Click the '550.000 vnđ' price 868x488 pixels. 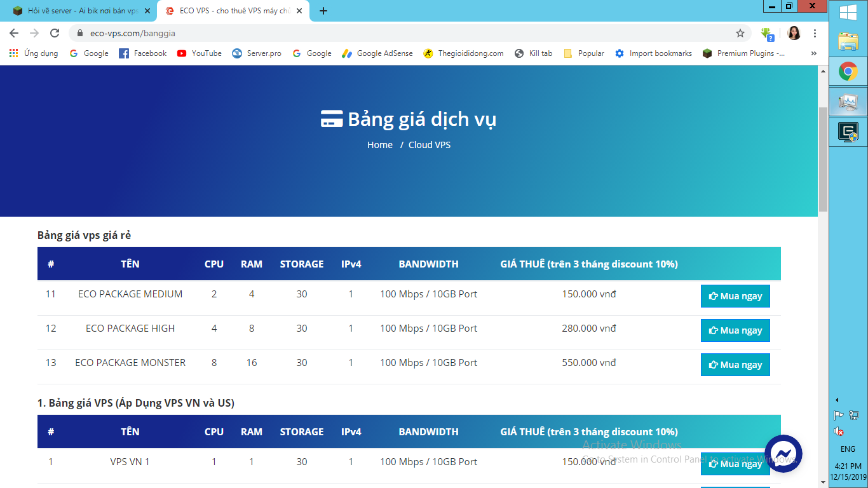click(x=589, y=363)
